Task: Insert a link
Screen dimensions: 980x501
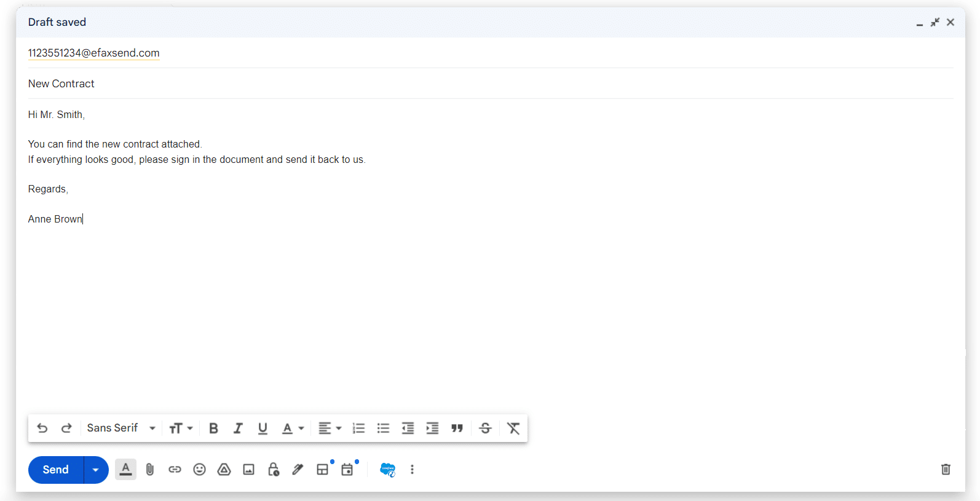Action: click(x=175, y=470)
